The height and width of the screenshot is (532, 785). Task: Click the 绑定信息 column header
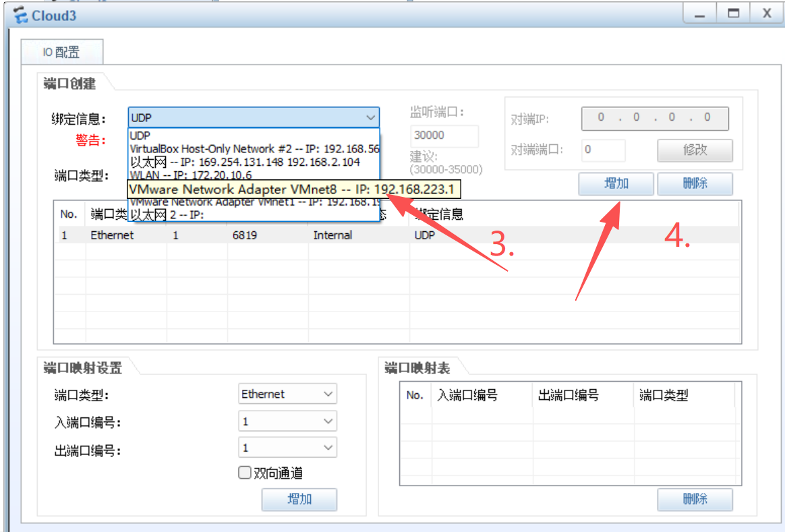click(x=574, y=214)
